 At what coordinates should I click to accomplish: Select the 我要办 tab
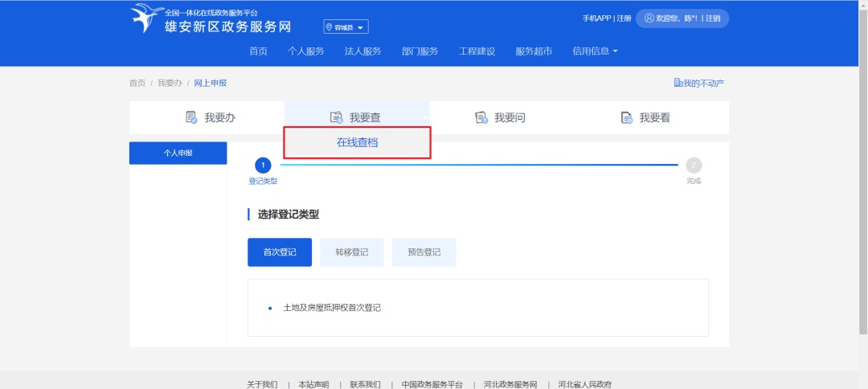(211, 117)
